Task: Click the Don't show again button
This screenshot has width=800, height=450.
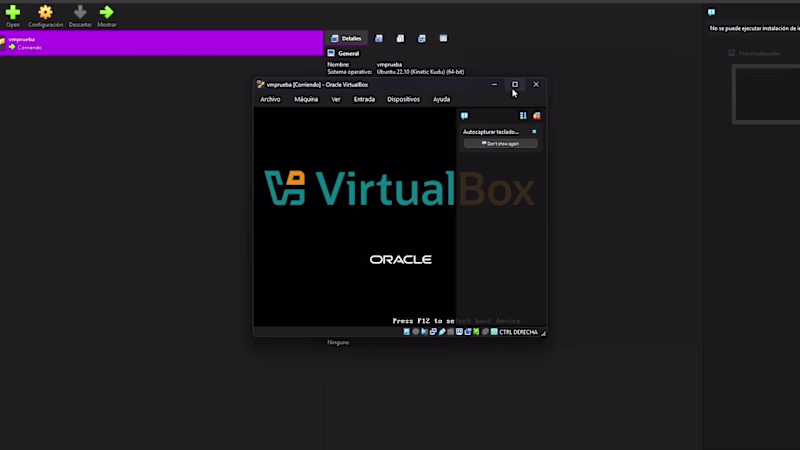Action: coord(501,144)
